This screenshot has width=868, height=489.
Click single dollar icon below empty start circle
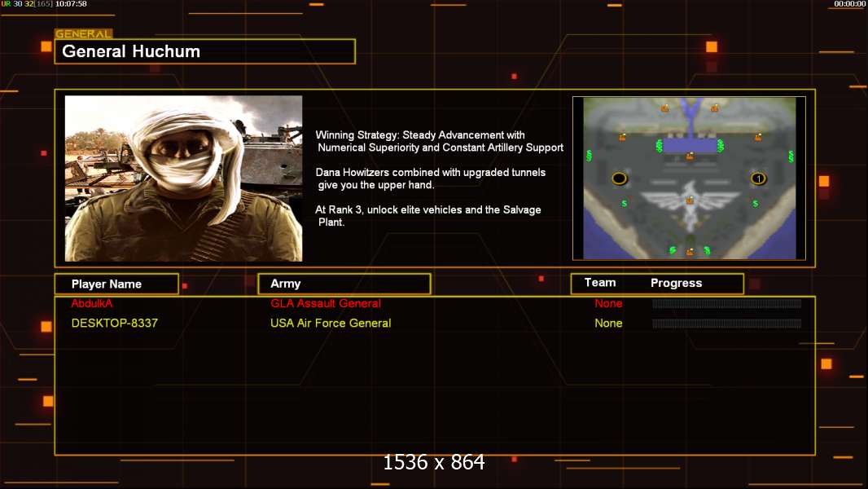(x=624, y=203)
